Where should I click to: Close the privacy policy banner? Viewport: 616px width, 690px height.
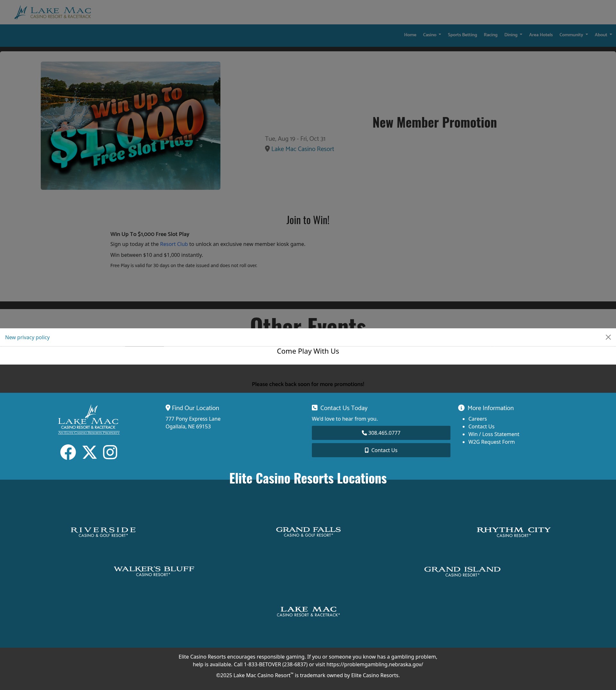point(608,337)
